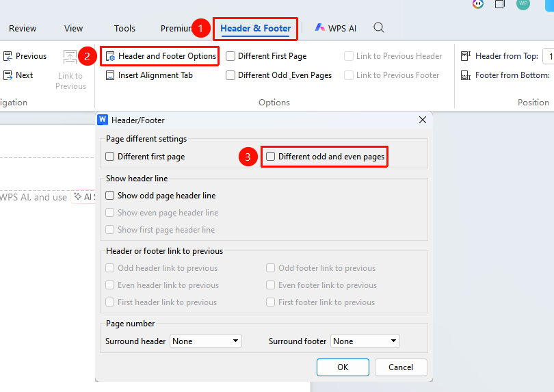The height and width of the screenshot is (392, 554).
Task: Tick Link to Previous Footer checkbox
Action: (349, 75)
